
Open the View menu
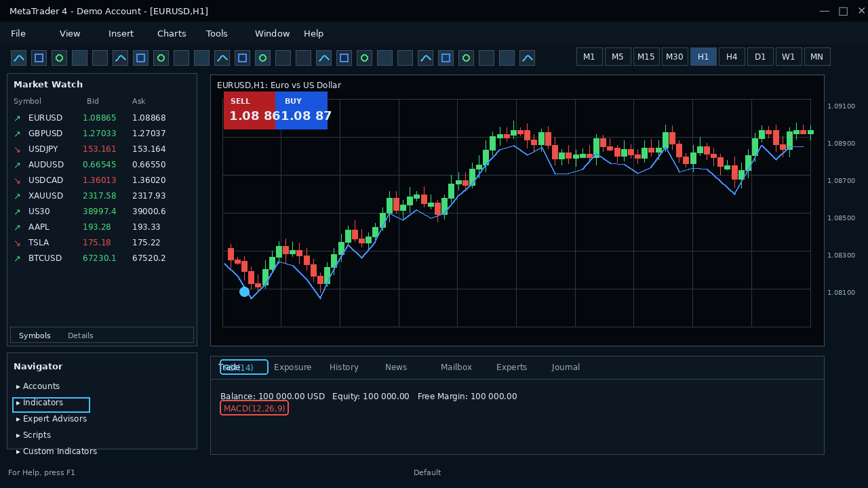70,34
